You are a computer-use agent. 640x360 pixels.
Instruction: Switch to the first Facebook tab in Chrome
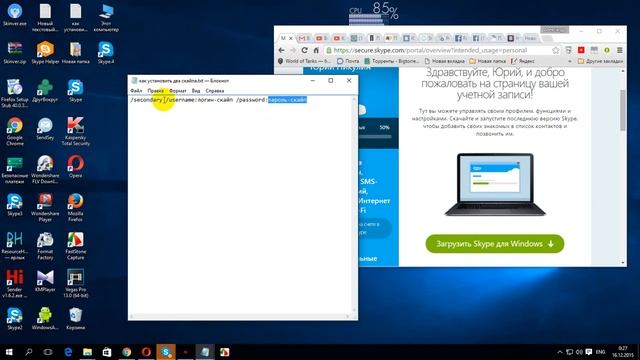(461, 38)
